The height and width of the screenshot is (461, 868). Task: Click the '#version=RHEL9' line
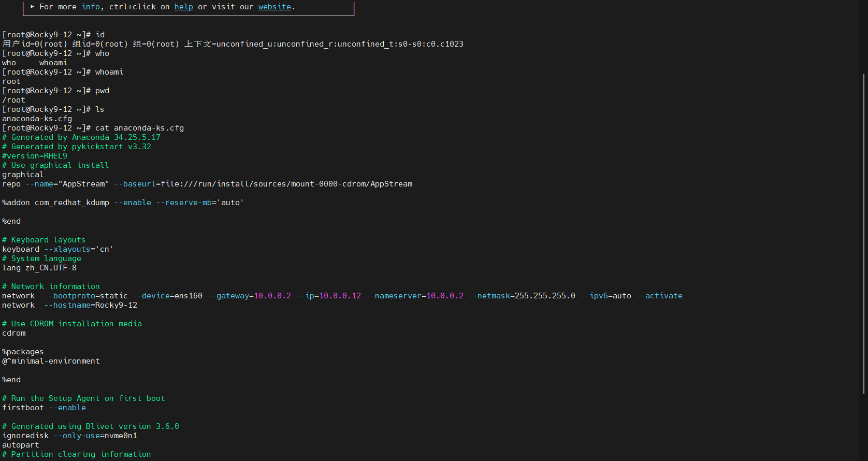tap(35, 156)
